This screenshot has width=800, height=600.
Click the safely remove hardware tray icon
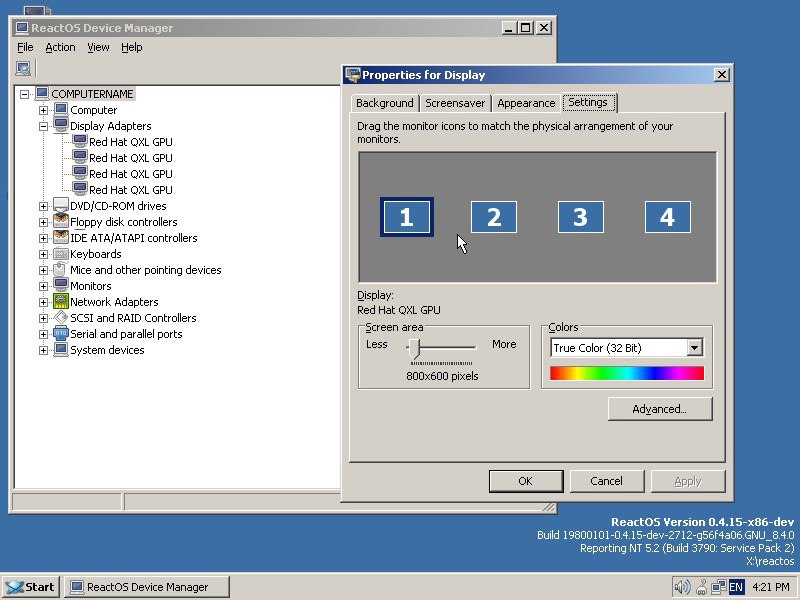click(703, 587)
